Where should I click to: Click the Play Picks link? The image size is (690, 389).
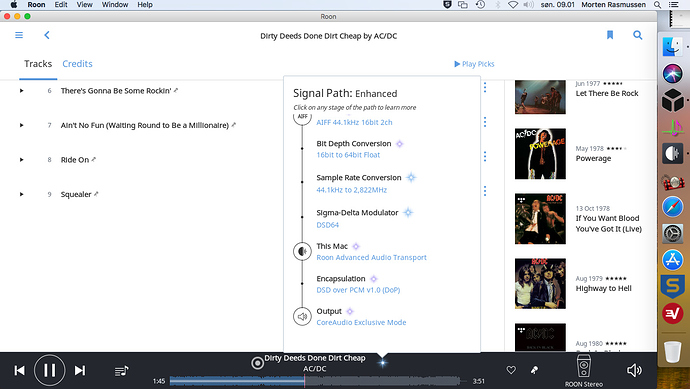(x=474, y=64)
